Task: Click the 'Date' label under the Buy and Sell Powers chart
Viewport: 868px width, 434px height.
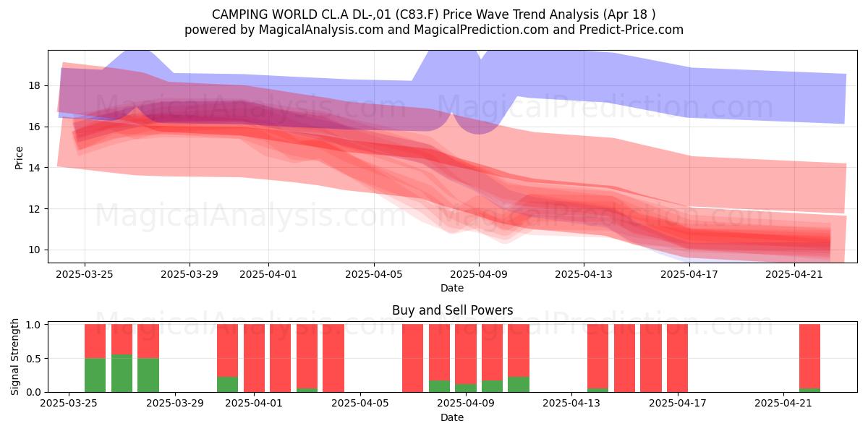Action: tap(452, 417)
